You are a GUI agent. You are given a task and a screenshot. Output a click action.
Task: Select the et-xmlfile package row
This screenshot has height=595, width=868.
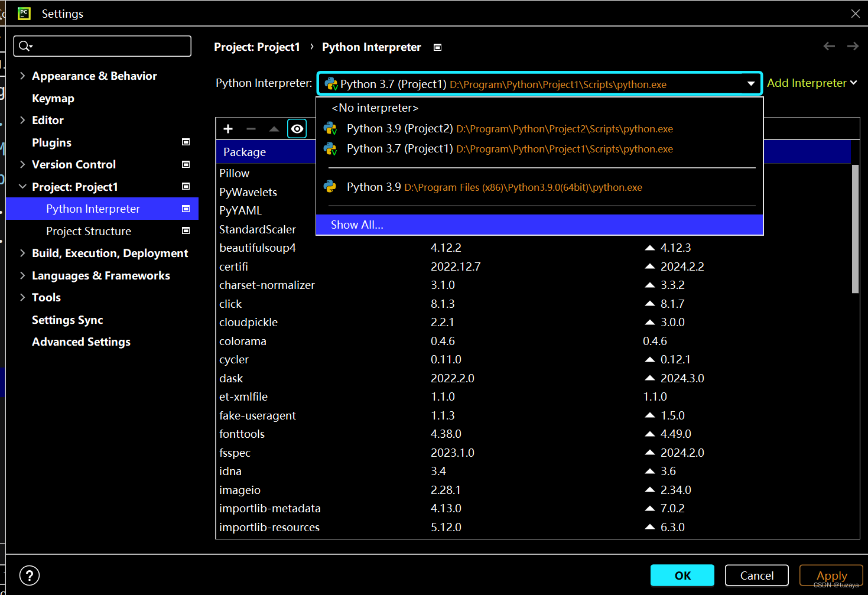(x=534, y=396)
